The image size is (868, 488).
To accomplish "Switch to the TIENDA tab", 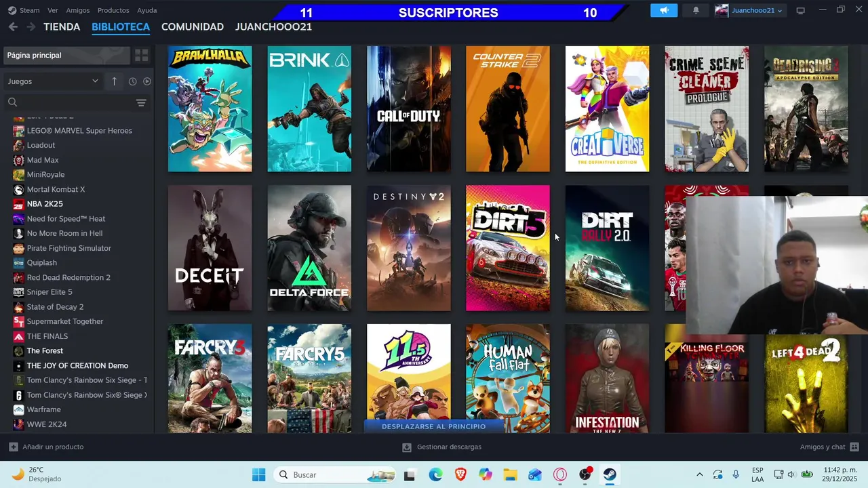I will 62,26.
